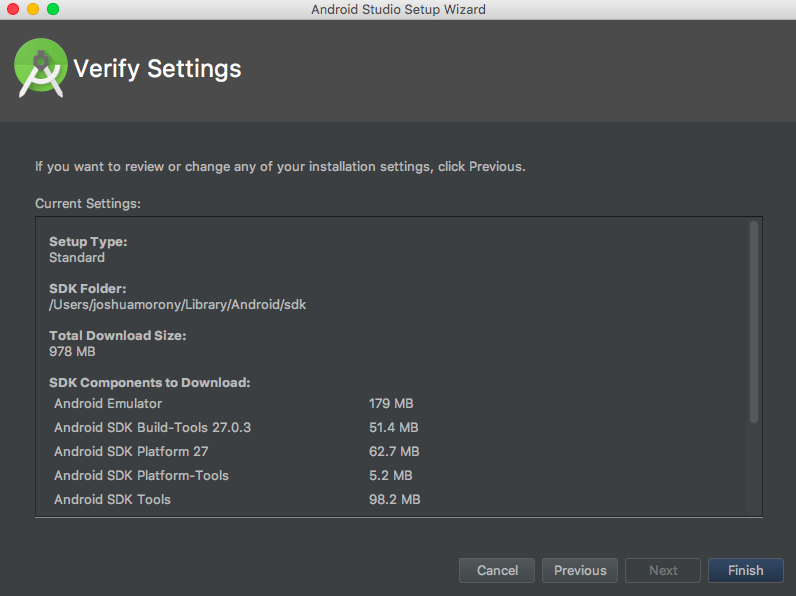The image size is (796, 596).
Task: Click the 62.7 MB size value
Action: 394,451
